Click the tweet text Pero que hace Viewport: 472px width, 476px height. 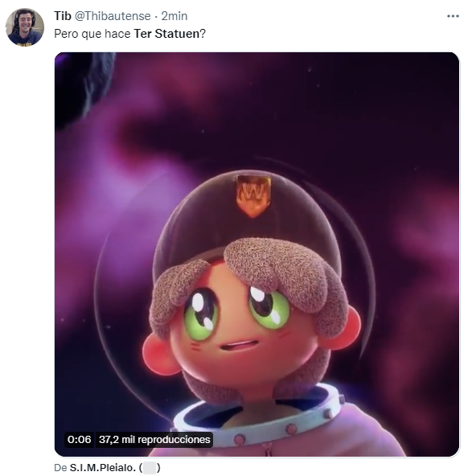(x=92, y=34)
